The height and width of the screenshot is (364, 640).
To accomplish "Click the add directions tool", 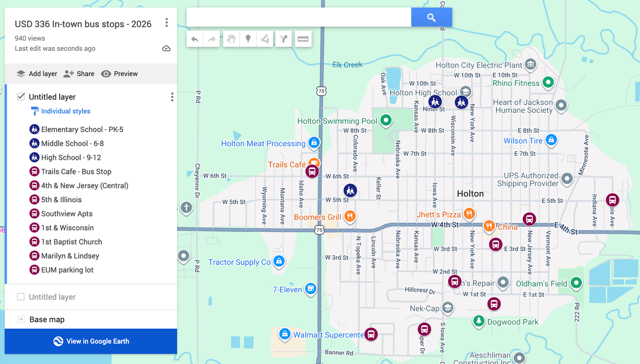I will (283, 39).
